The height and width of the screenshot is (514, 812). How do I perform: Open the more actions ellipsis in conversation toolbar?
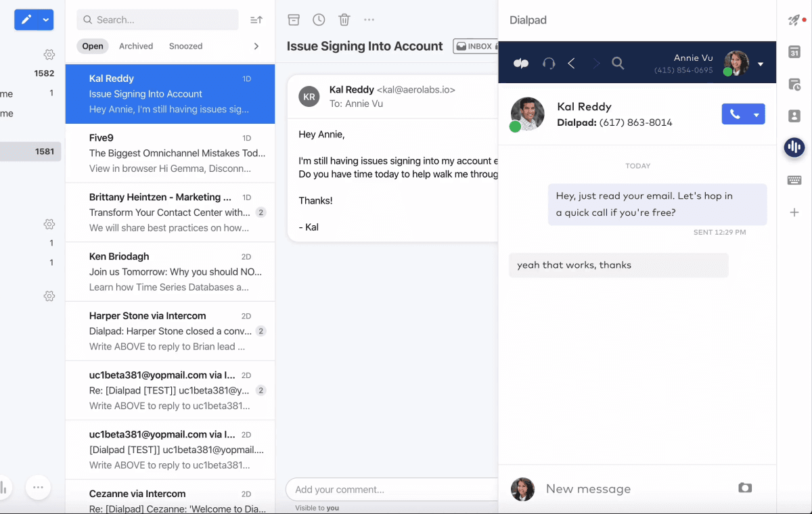click(369, 20)
